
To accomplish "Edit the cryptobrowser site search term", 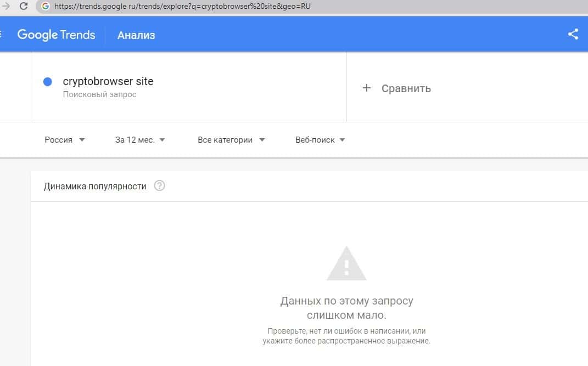I will tap(108, 82).
